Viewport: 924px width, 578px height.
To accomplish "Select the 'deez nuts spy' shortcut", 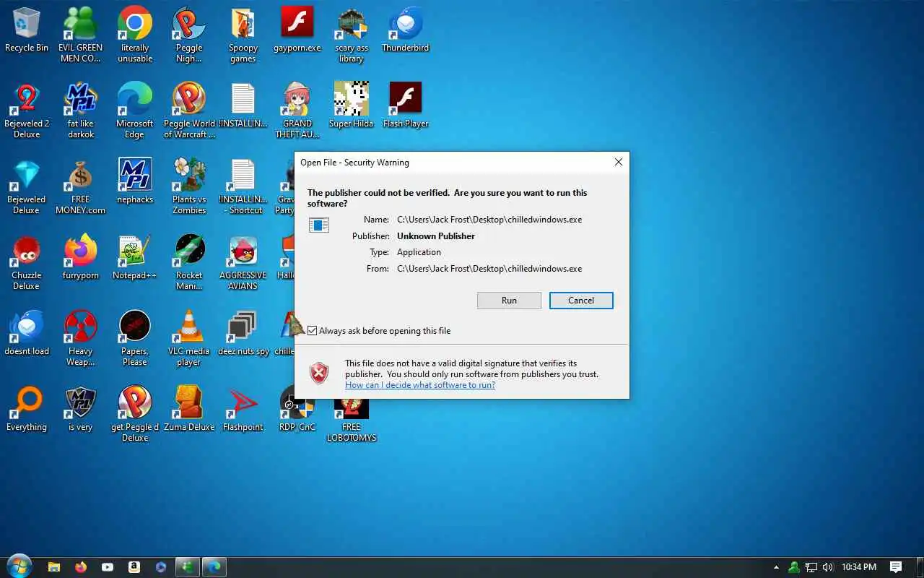I will (x=243, y=334).
